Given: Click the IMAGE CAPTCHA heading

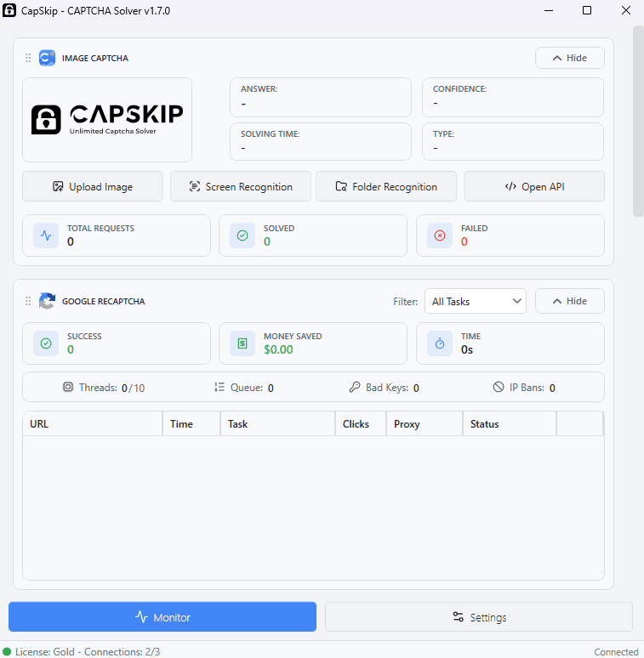Looking at the screenshot, I should [x=95, y=59].
